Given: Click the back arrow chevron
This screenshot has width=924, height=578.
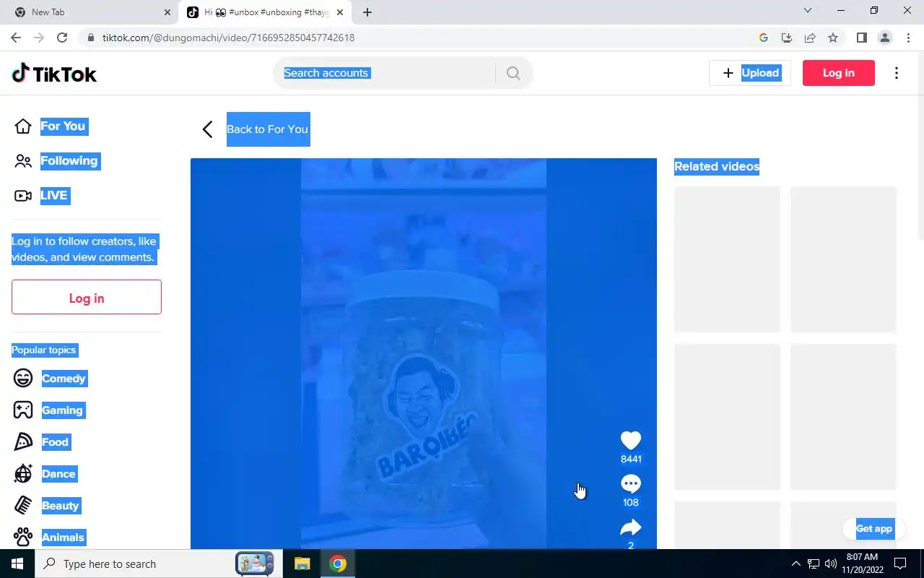Looking at the screenshot, I should 207,129.
